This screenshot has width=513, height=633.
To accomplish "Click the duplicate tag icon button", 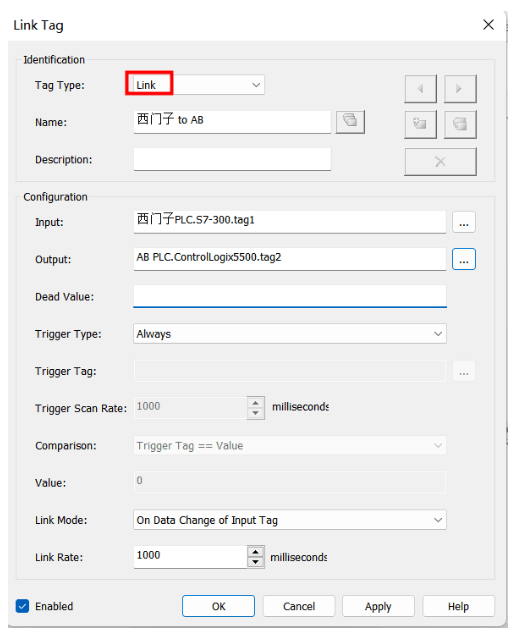I will (x=460, y=124).
